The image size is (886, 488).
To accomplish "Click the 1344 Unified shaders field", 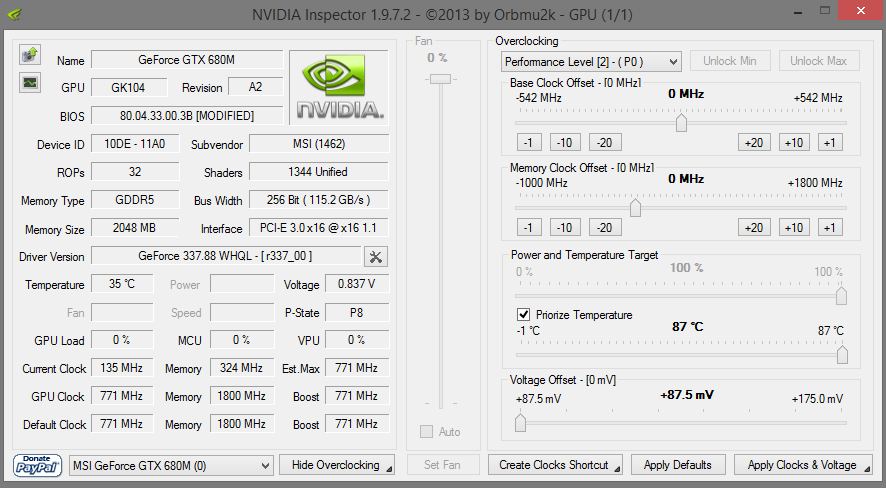I will pyautogui.click(x=319, y=172).
